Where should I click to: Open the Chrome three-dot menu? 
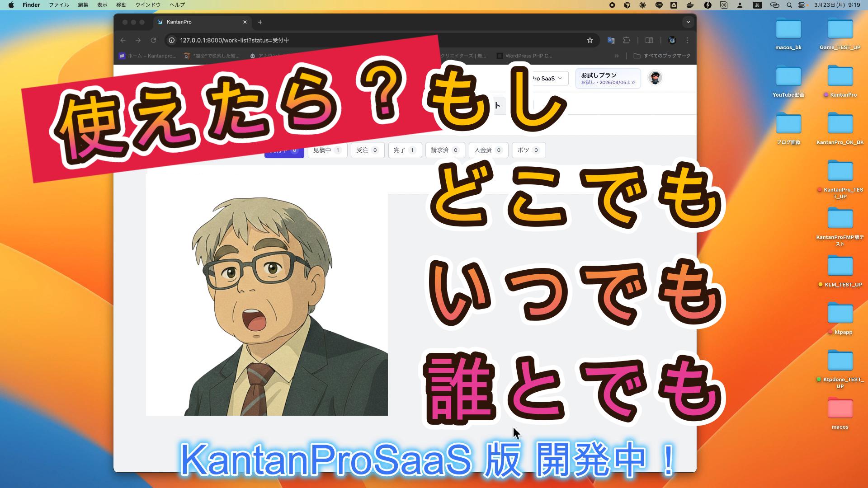click(x=687, y=40)
